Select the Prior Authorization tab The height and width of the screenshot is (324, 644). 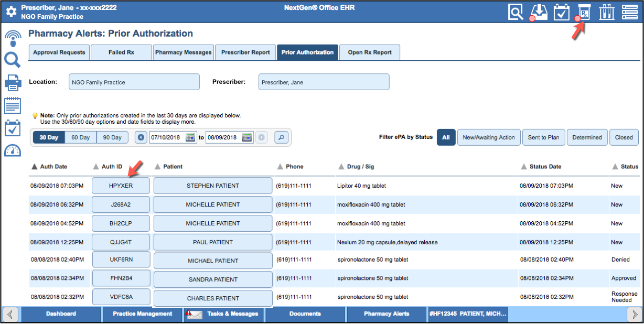307,52
